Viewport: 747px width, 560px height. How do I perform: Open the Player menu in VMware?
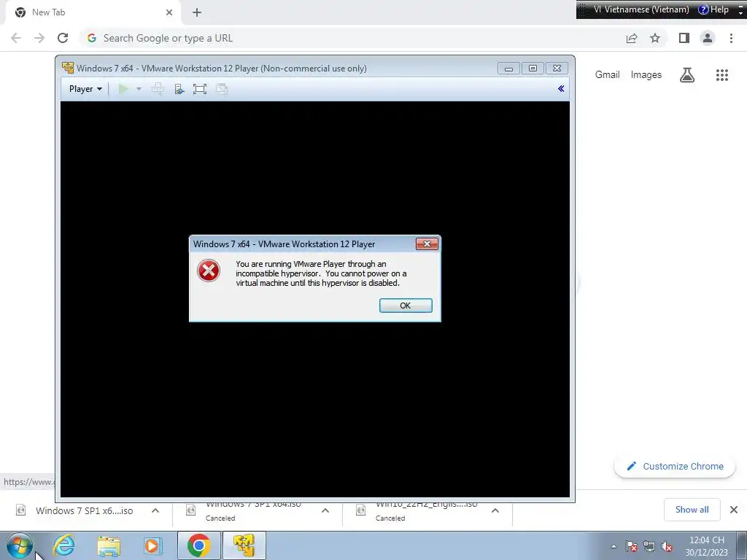(x=85, y=88)
